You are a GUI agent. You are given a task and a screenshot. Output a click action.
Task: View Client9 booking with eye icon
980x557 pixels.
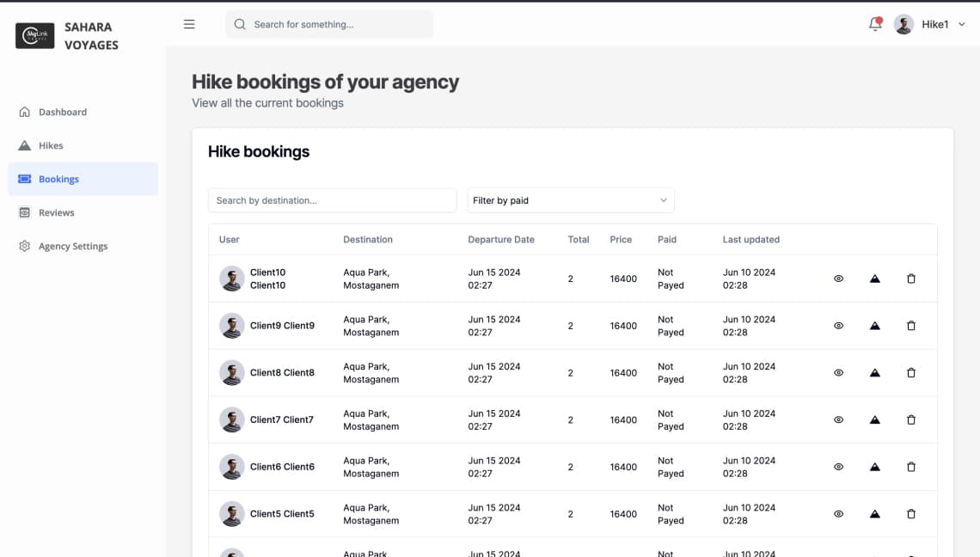(839, 326)
